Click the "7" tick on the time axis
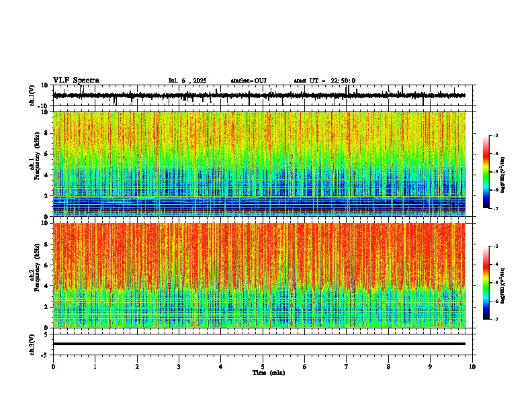Screen dimensions: 532x411 point(347,367)
